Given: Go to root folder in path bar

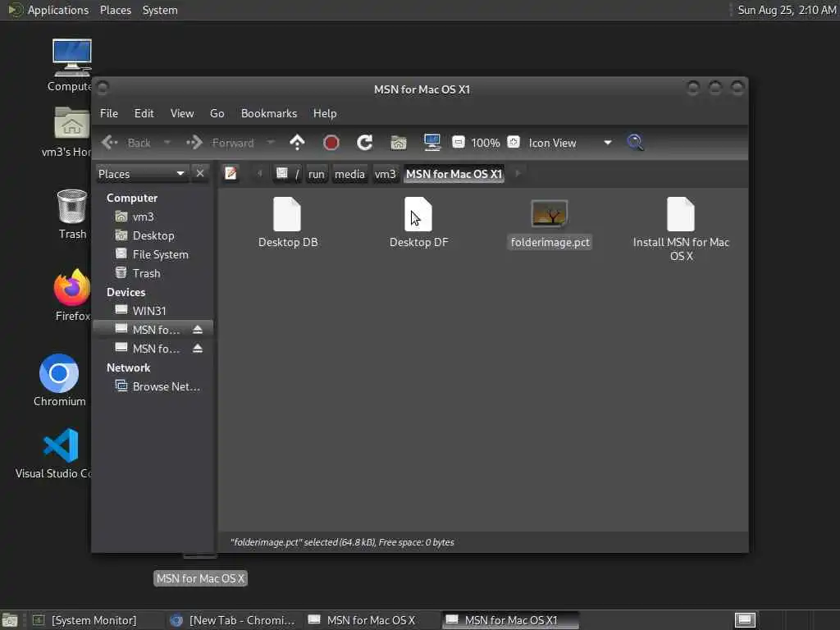Looking at the screenshot, I should pyautogui.click(x=288, y=174).
